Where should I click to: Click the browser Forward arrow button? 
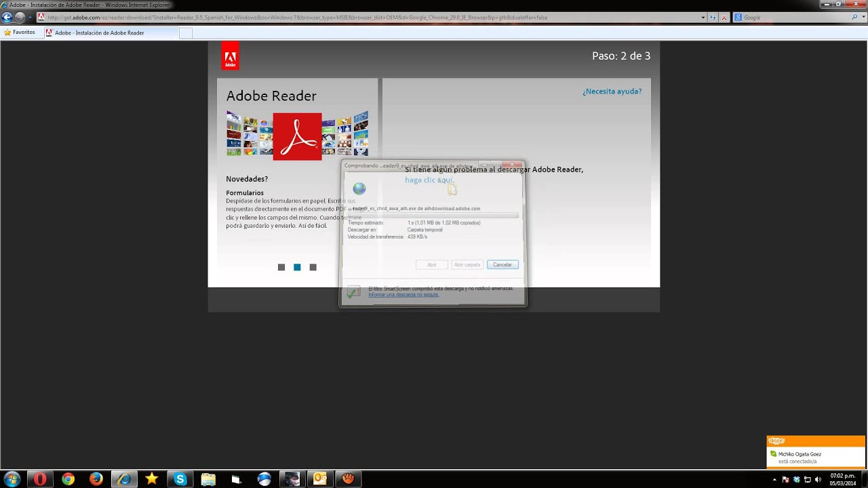20,18
